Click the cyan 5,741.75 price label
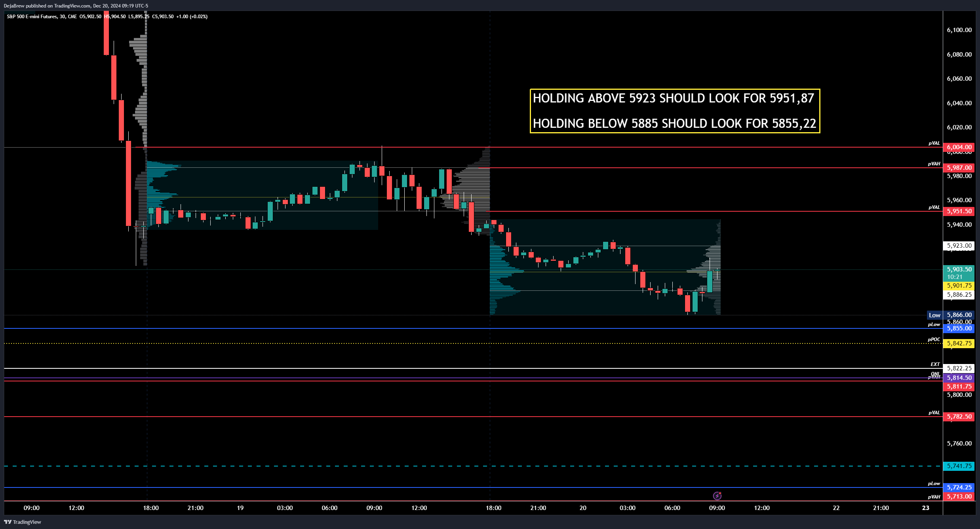This screenshot has height=529, width=980. 959,466
